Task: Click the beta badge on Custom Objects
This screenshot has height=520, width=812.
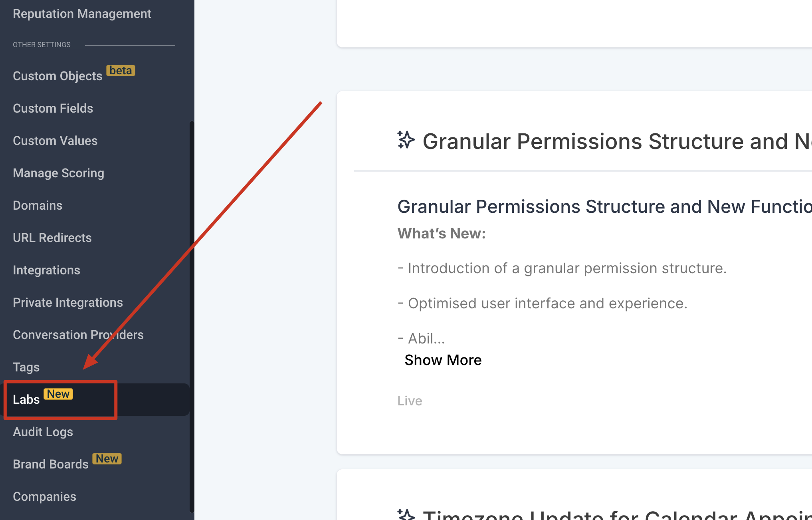Action: coord(121,71)
